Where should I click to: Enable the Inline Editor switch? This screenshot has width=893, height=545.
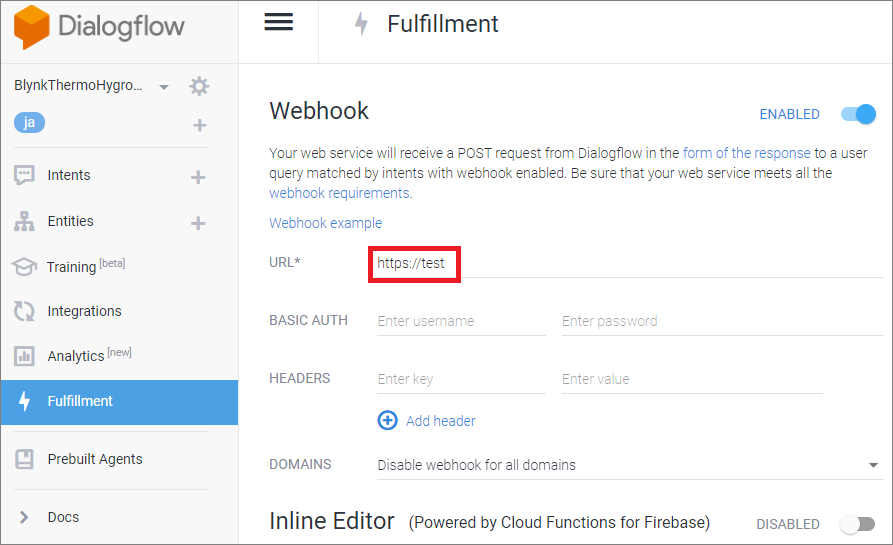coord(858,524)
